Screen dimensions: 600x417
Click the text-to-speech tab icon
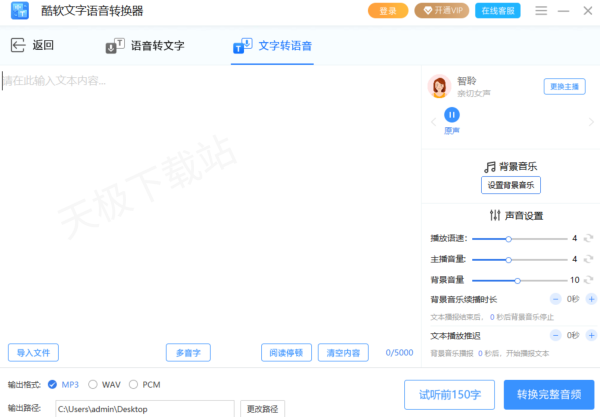[243, 46]
